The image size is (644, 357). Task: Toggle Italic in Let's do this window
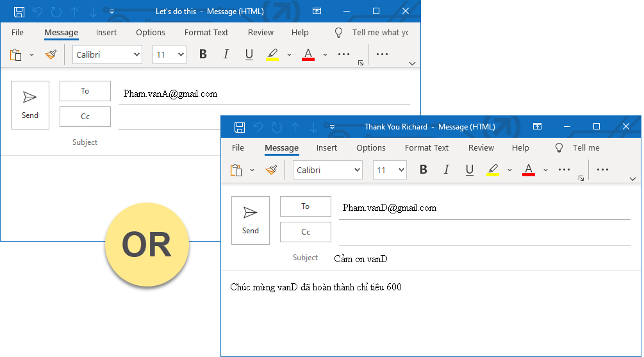click(x=226, y=54)
